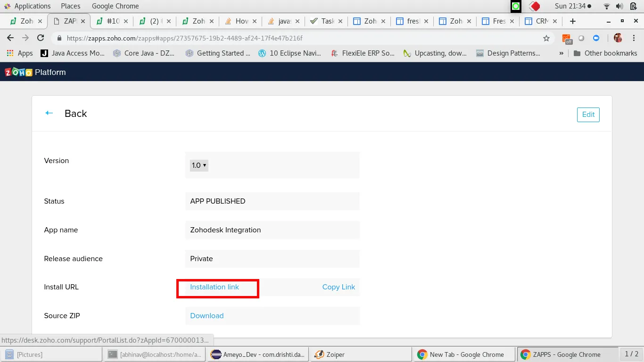This screenshot has width=644, height=362.
Task: Click the padlock site info icon
Action: (x=59, y=38)
